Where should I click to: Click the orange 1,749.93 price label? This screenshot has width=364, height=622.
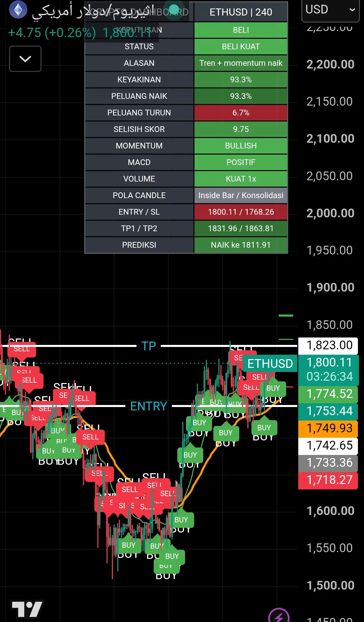pyautogui.click(x=329, y=428)
